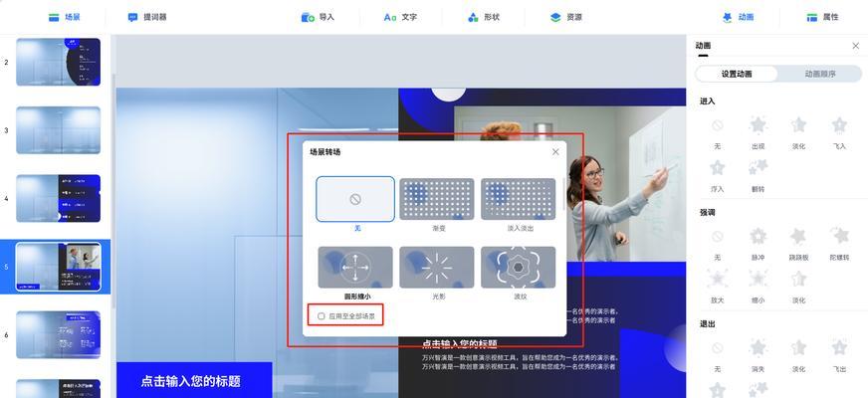This screenshot has width=868, height=398.
Task: Apply the 飞入 entrance animation
Action: (x=839, y=133)
